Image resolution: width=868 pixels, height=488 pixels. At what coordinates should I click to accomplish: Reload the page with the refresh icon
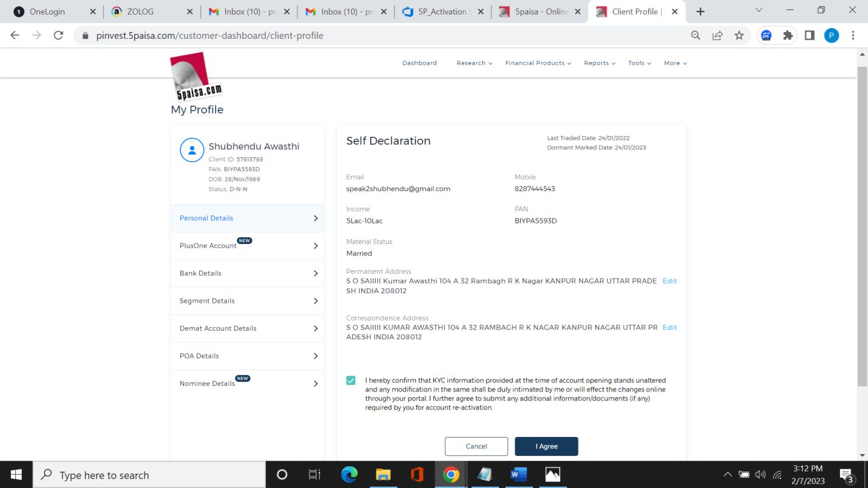[58, 35]
